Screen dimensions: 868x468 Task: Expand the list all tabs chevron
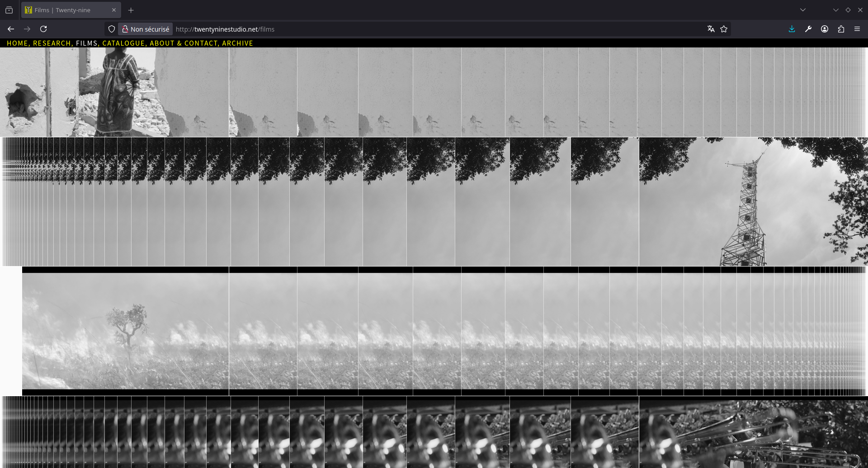click(803, 10)
